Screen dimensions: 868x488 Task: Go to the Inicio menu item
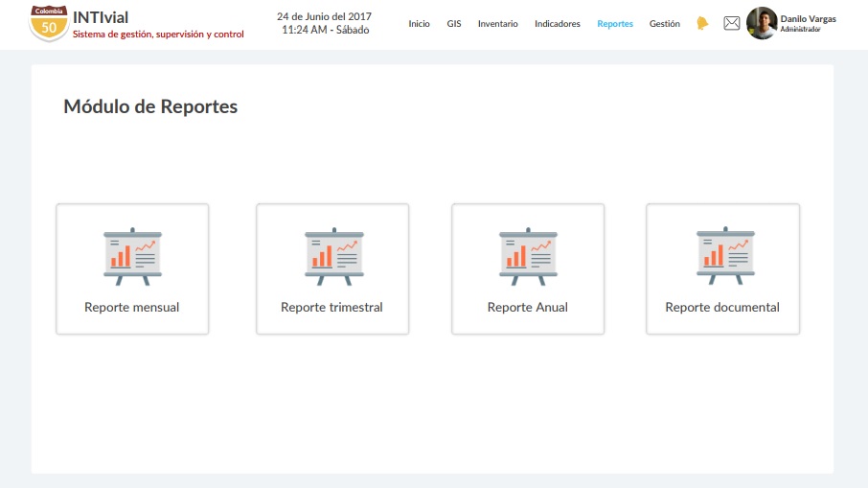point(419,24)
